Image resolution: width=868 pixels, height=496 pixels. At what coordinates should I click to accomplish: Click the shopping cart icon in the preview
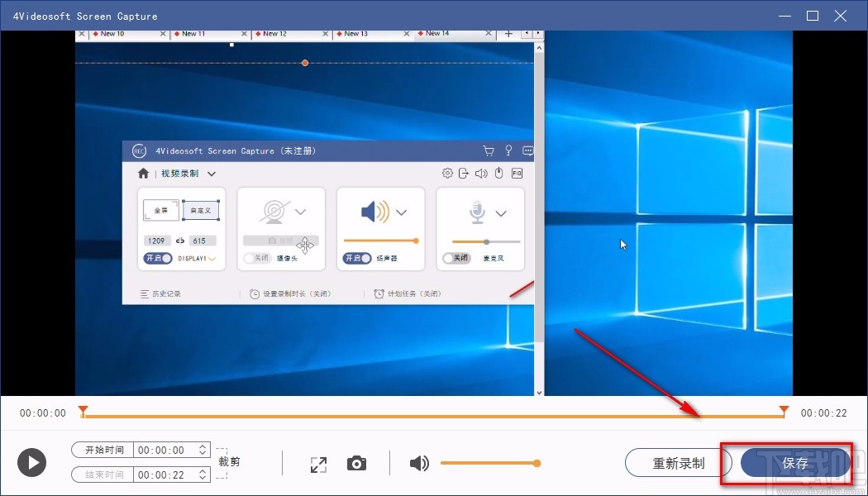point(488,150)
